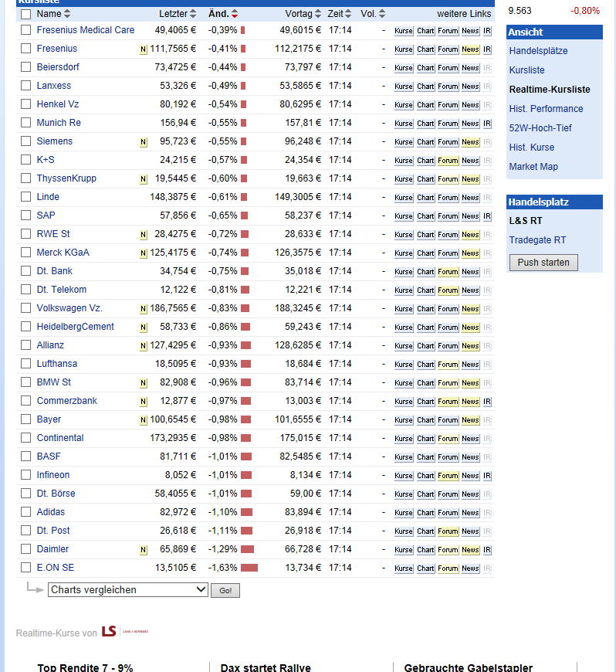The width and height of the screenshot is (616, 672).
Task: Open the Forum icon for Dt. Bank
Action: (x=448, y=272)
